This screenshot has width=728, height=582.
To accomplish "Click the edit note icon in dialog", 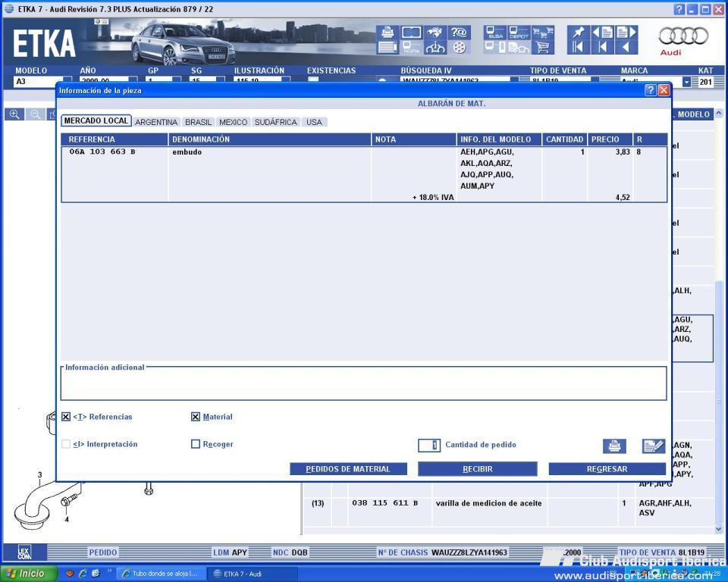I will point(654,446).
